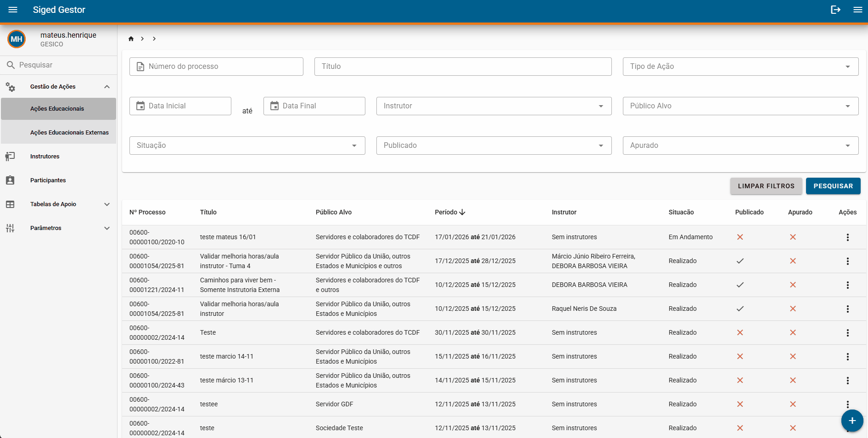Open the hamburger menu beside Siged Gestor
The image size is (868, 438).
[x=13, y=10]
